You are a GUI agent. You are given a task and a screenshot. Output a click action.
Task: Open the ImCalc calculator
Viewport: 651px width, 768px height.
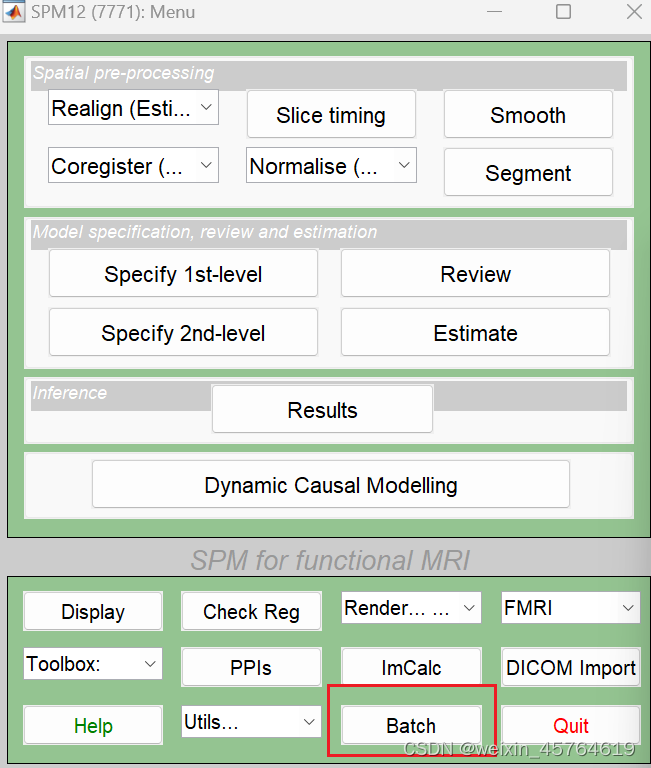point(411,667)
